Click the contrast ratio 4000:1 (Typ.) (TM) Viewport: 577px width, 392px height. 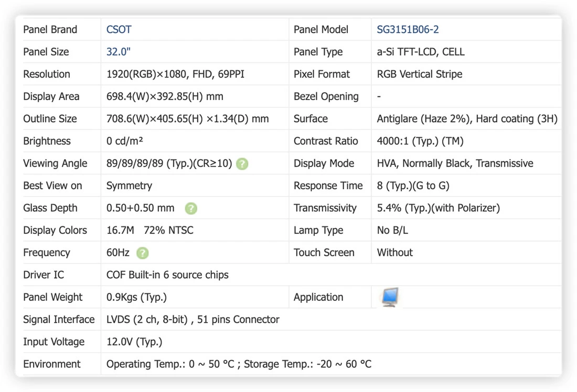point(420,141)
